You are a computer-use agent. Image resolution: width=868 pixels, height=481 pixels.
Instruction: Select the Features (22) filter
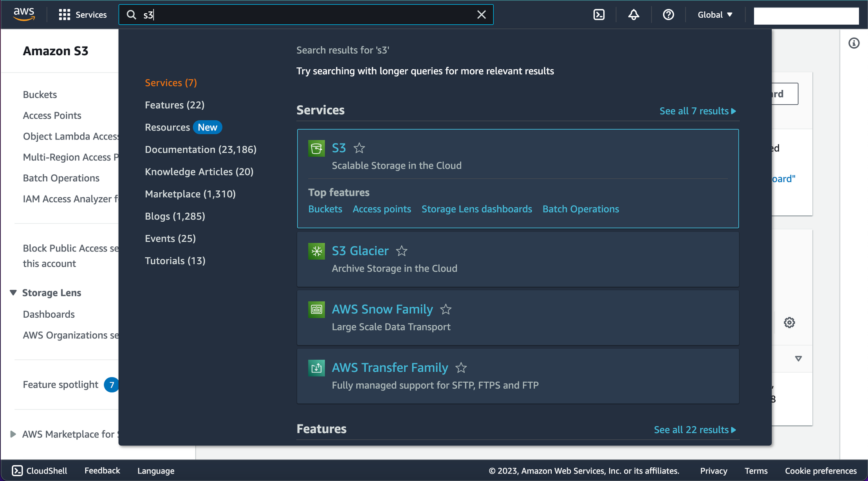175,105
